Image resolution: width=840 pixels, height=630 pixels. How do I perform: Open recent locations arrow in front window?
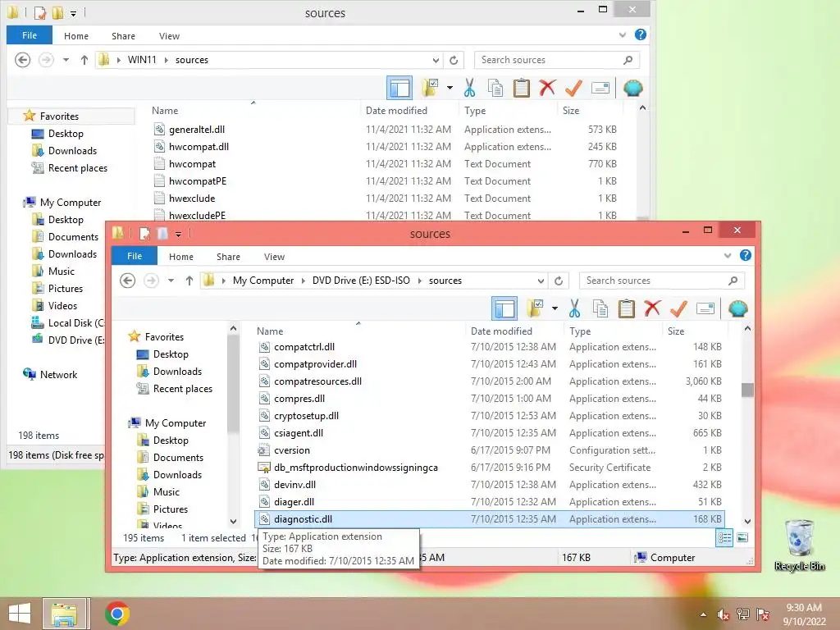tap(171, 281)
